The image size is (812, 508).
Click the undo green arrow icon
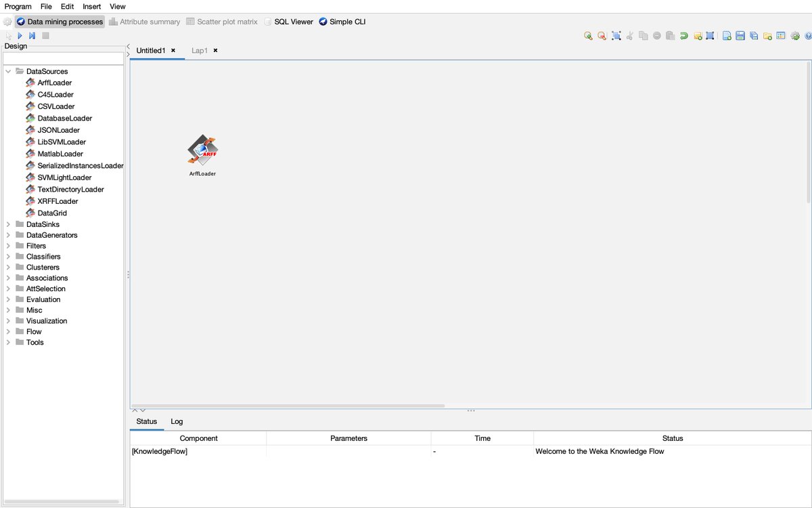click(684, 36)
